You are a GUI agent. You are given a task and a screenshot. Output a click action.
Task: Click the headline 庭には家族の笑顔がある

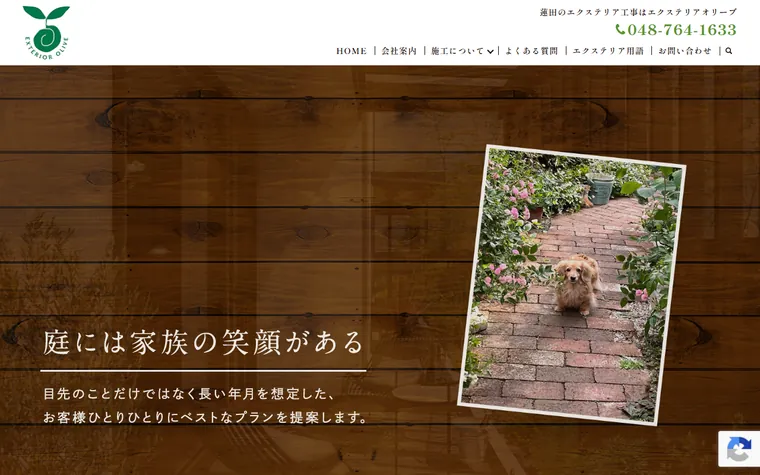click(x=203, y=343)
